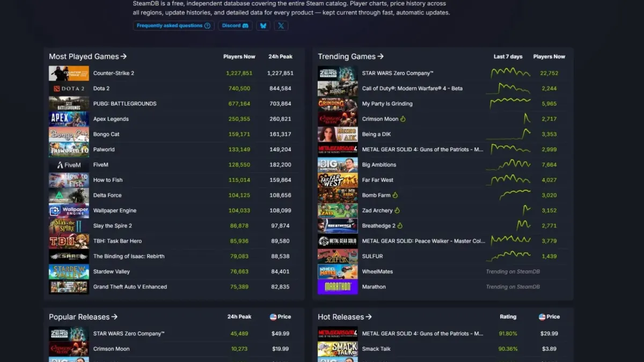Open the Bluesky social icon button

pos(263,26)
